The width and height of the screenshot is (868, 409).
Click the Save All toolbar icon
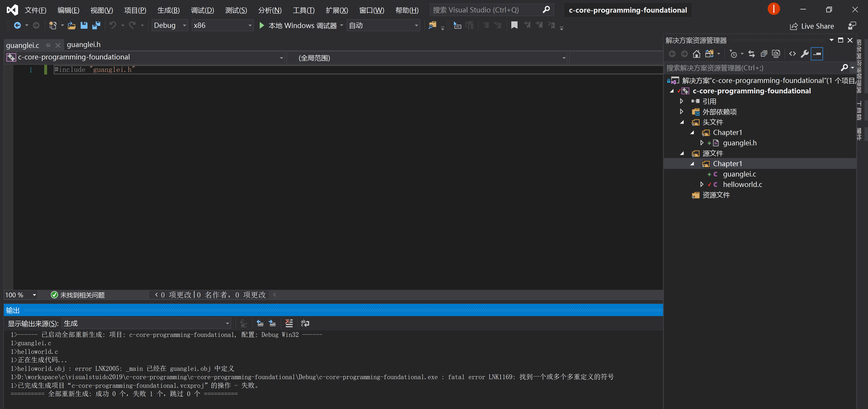[x=96, y=25]
